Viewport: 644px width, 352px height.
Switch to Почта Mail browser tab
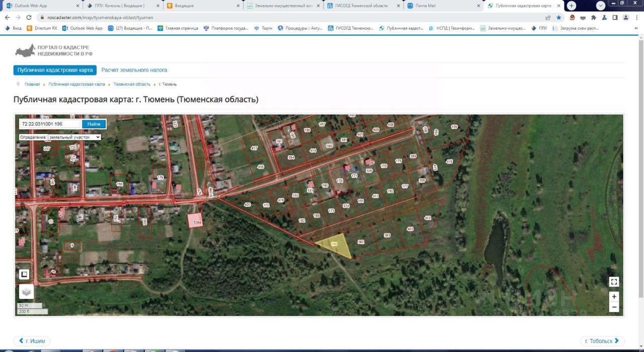point(443,6)
